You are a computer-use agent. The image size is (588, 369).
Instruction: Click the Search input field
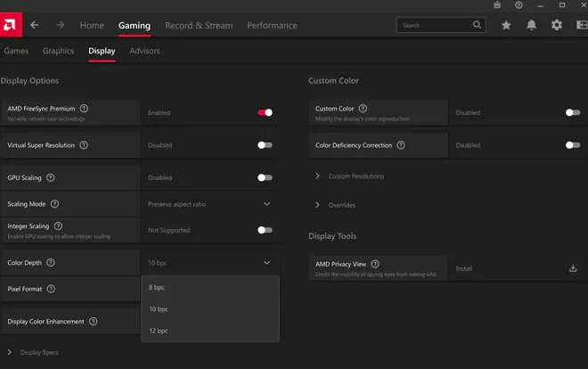pos(441,25)
